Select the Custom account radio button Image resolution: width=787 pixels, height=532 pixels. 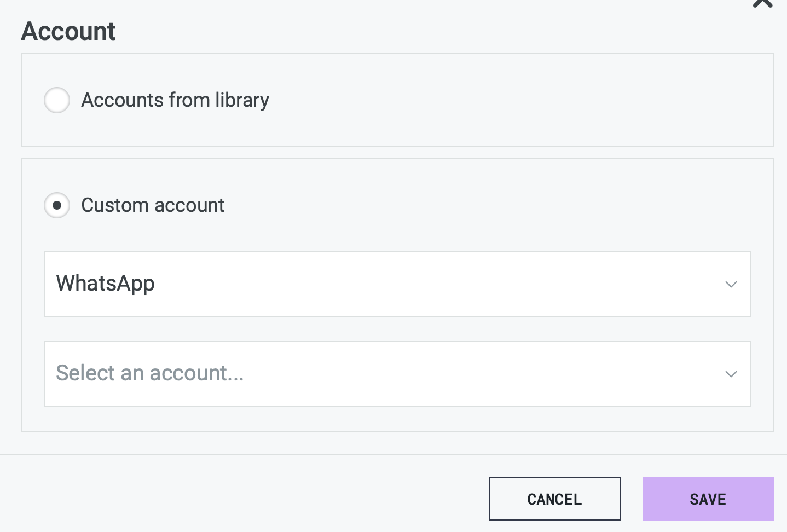pos(57,205)
